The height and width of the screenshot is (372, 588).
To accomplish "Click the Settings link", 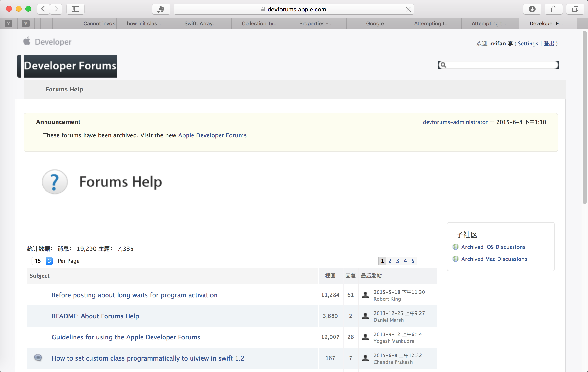I will click(x=528, y=44).
